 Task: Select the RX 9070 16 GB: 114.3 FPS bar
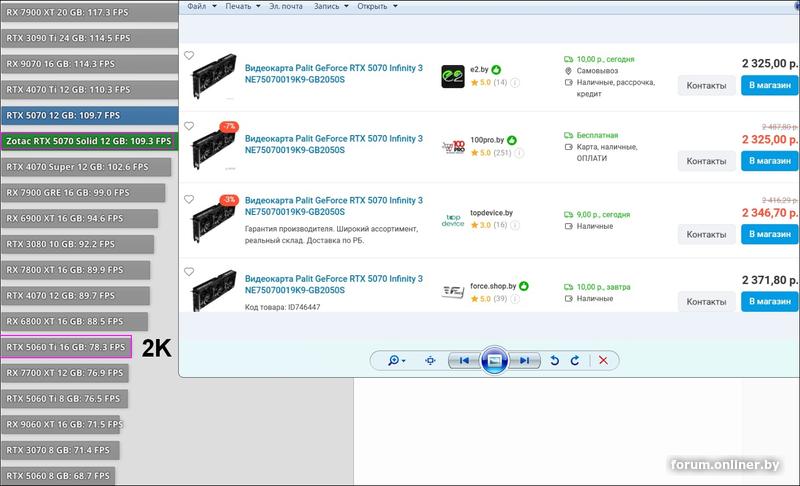(x=89, y=64)
